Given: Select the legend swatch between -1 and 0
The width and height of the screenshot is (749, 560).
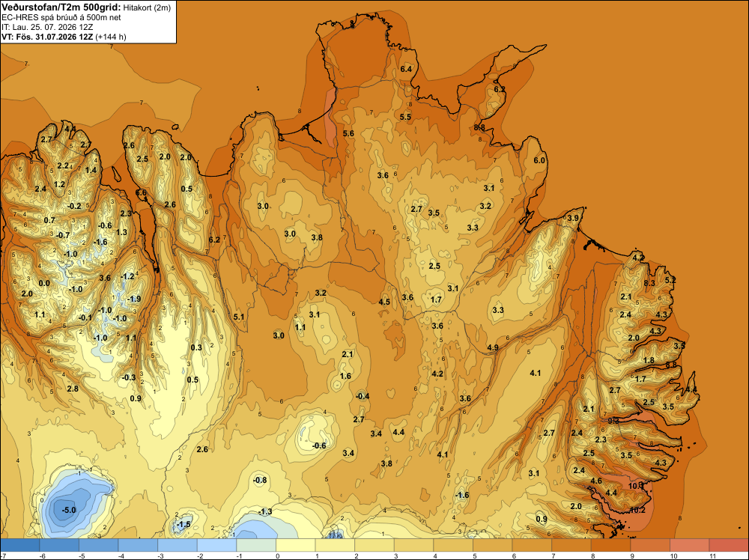Looking at the screenshot, I should pos(256,545).
